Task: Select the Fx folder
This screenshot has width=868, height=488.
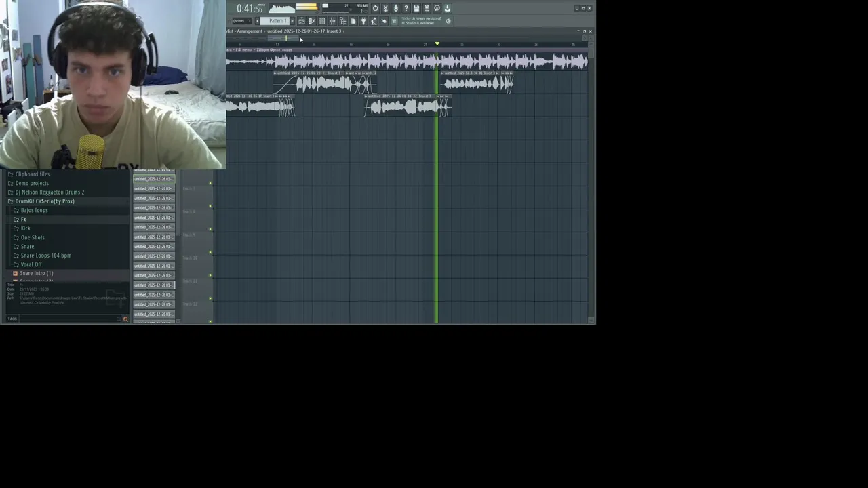Action: pos(23,220)
